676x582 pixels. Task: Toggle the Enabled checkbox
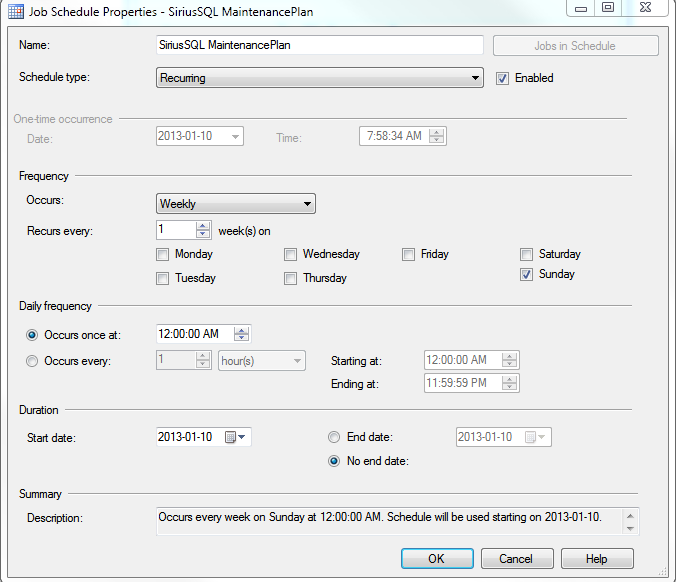(x=502, y=78)
